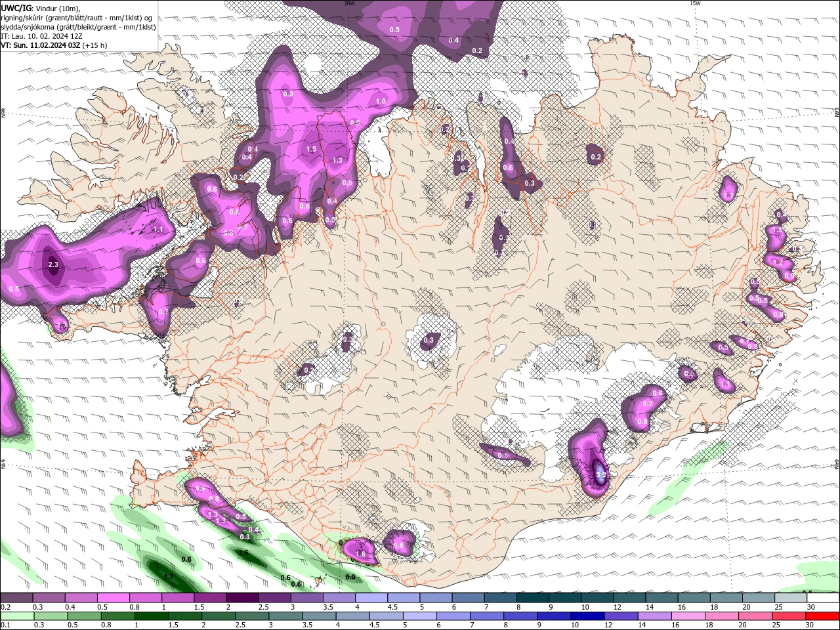Click lower legend swatch between 9 and 10
The height and width of the screenshot is (630, 840).
click(x=554, y=616)
